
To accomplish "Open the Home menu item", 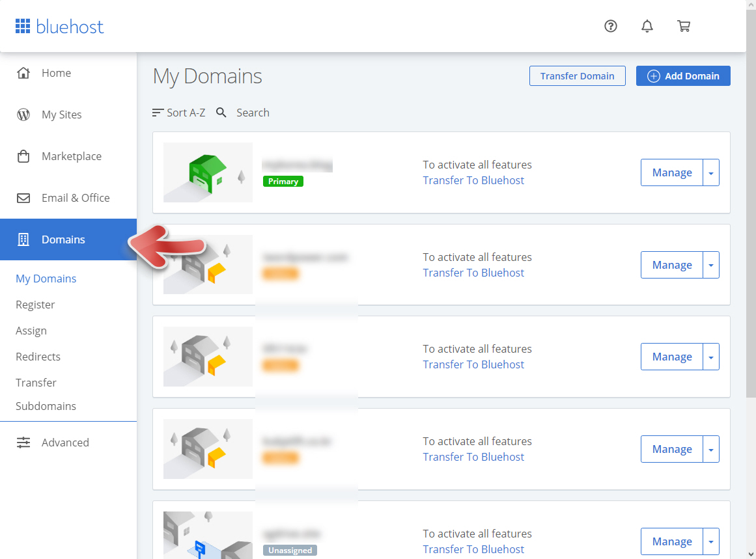I will pyautogui.click(x=68, y=73).
